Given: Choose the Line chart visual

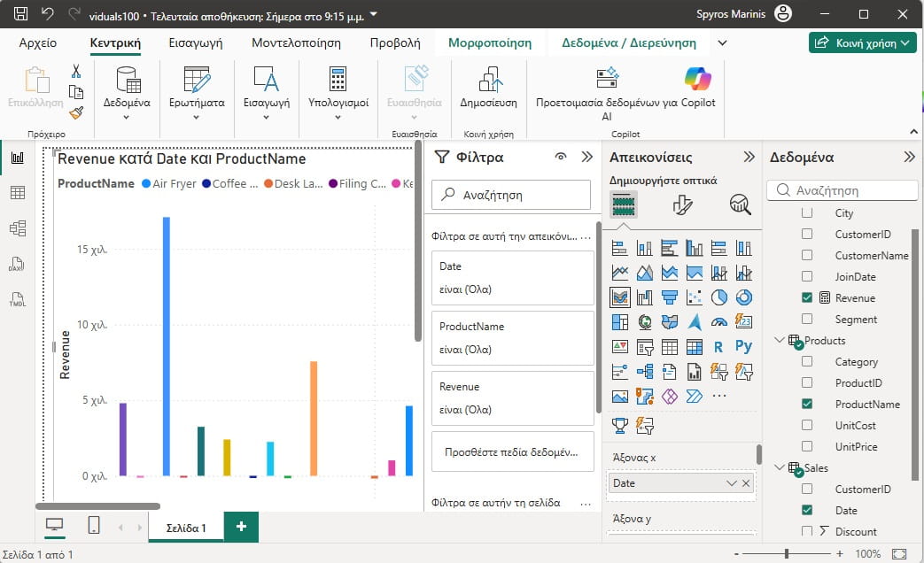Looking at the screenshot, I should point(619,273).
